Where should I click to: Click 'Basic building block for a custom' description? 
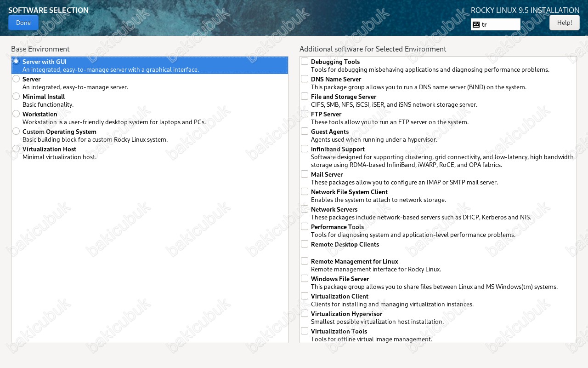(95, 139)
